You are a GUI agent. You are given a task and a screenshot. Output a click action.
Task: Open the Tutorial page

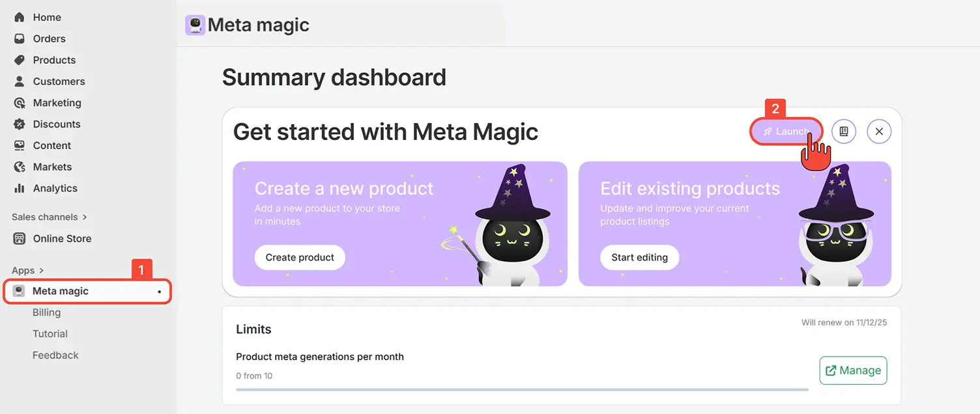(x=50, y=333)
